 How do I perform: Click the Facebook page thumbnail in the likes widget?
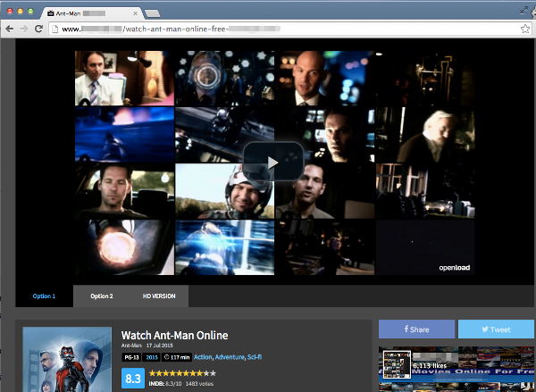tap(397, 364)
